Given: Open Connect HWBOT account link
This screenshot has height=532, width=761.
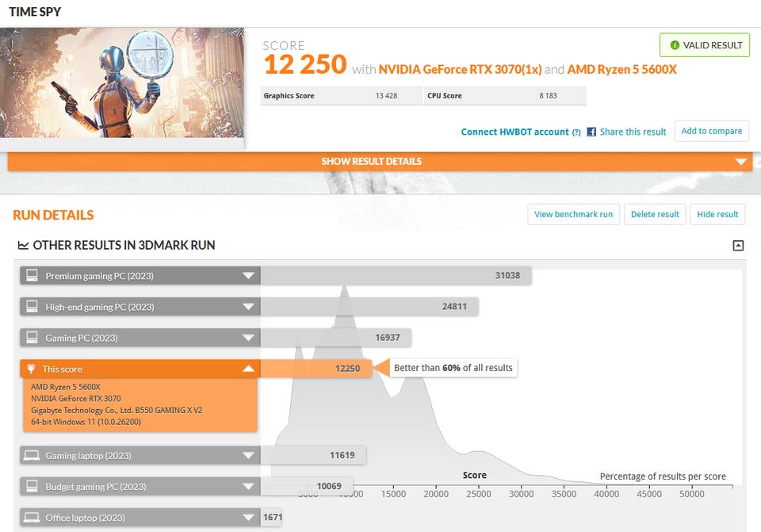Looking at the screenshot, I should [x=515, y=132].
